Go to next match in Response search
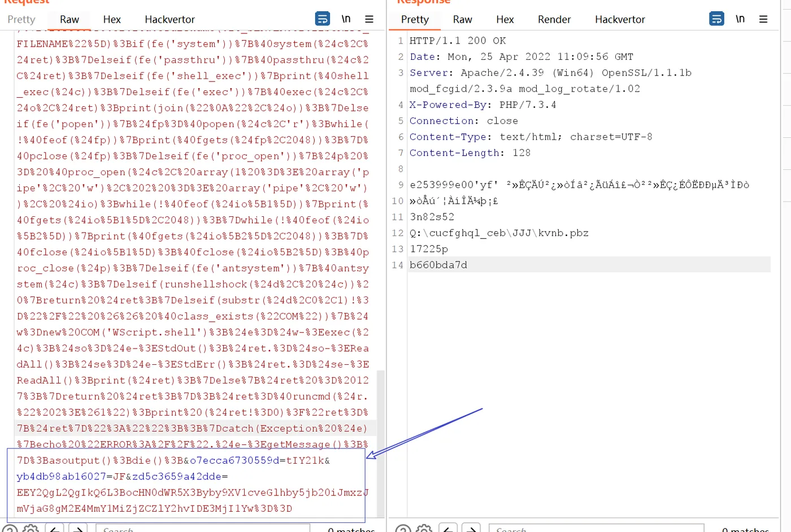The width and height of the screenshot is (791, 532). click(471, 529)
